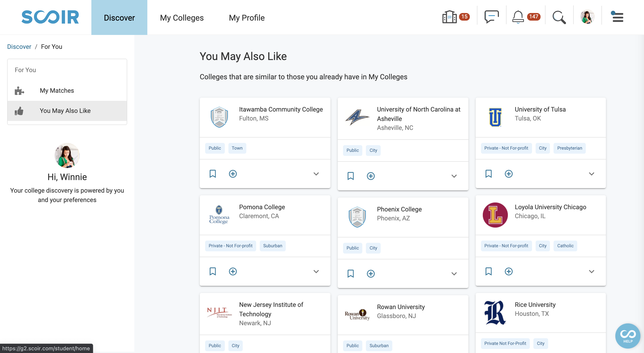Select You May Also Like in sidebar
This screenshot has height=353, width=644.
[x=67, y=111]
